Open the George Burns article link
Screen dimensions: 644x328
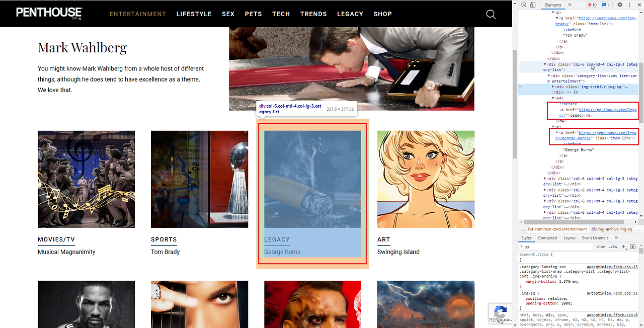pyautogui.click(x=282, y=252)
